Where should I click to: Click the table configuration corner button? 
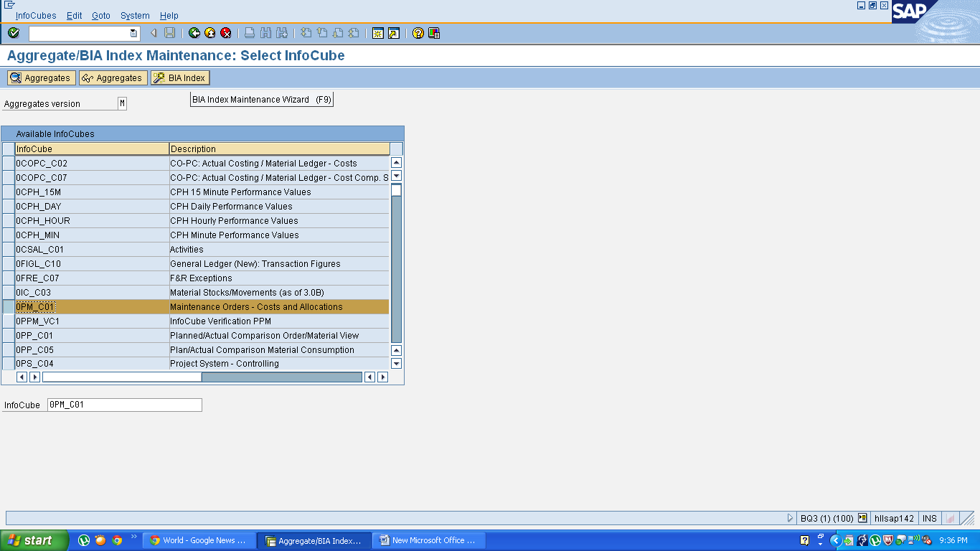tap(397, 149)
